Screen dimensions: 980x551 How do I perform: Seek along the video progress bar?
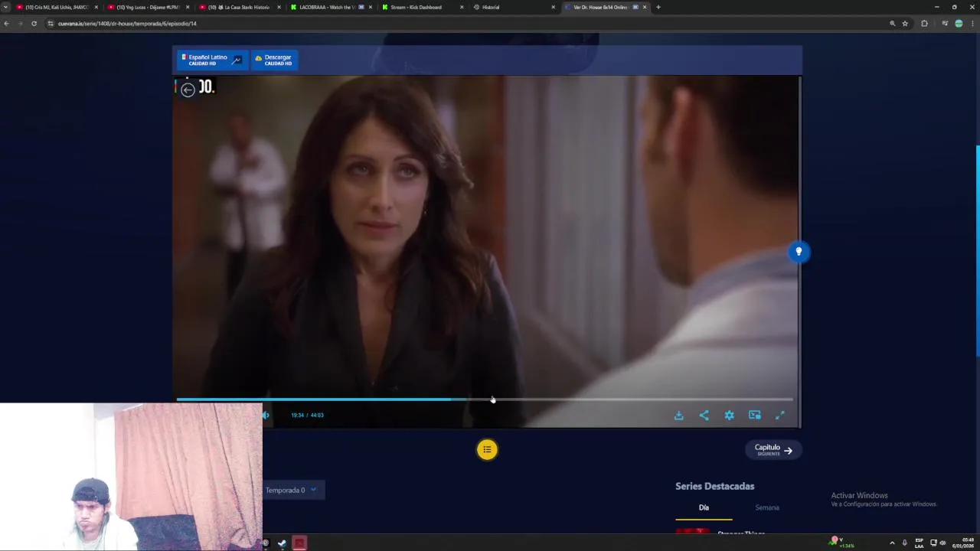[x=485, y=399]
